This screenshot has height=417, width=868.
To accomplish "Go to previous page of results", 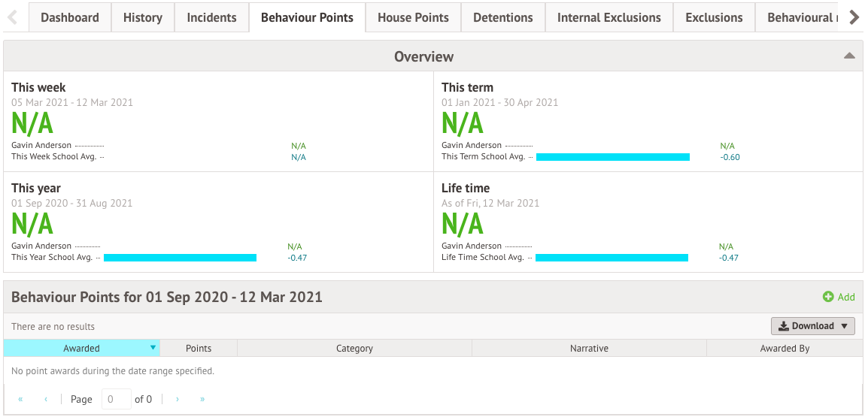I will coord(46,399).
